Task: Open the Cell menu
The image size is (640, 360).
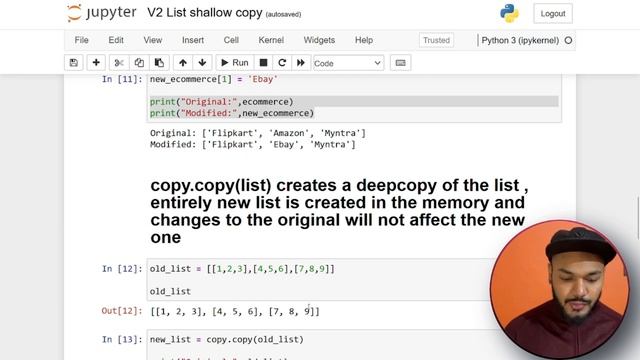Action: click(x=231, y=40)
